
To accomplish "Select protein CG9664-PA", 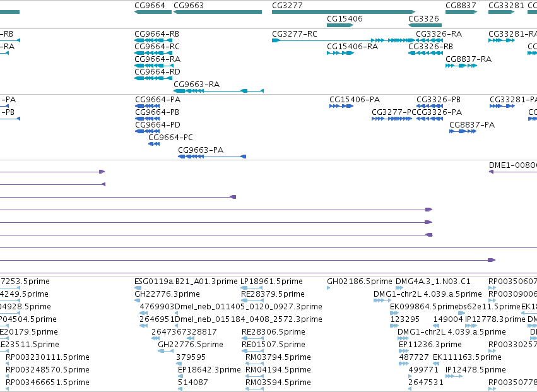I will 158,100.
